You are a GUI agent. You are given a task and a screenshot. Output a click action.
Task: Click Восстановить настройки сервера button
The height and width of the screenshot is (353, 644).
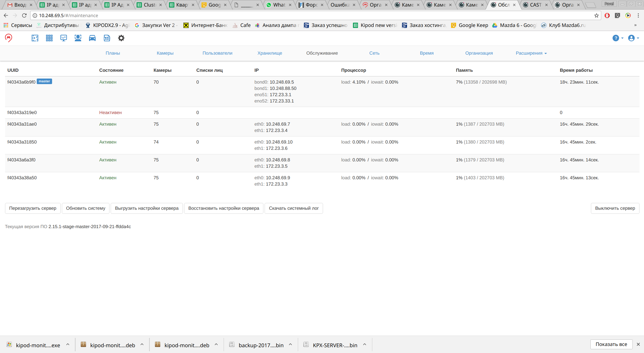pyautogui.click(x=224, y=208)
